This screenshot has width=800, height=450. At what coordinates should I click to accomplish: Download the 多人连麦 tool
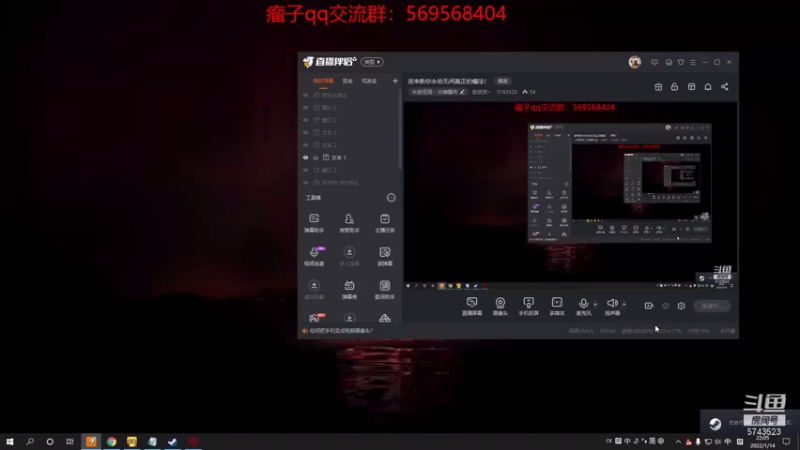tap(349, 256)
